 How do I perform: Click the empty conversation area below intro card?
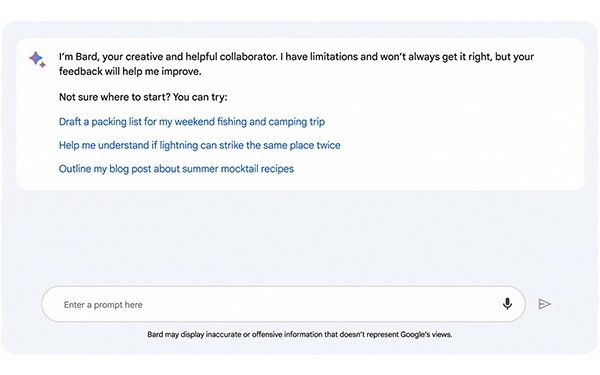coord(300,237)
